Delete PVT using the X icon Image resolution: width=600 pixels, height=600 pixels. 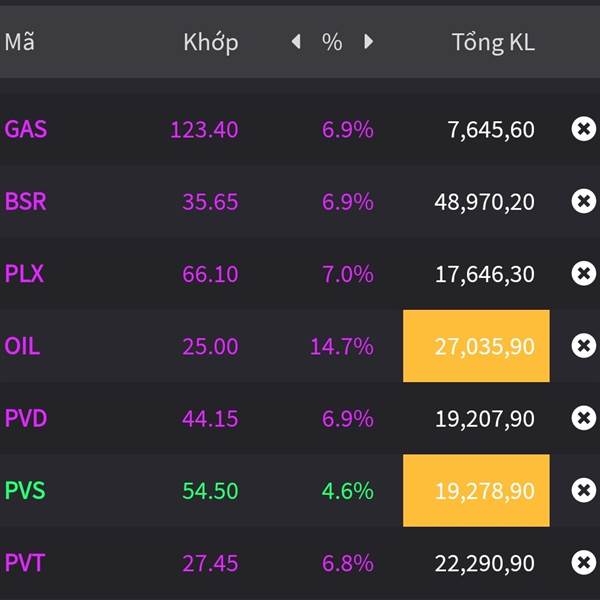click(x=583, y=562)
